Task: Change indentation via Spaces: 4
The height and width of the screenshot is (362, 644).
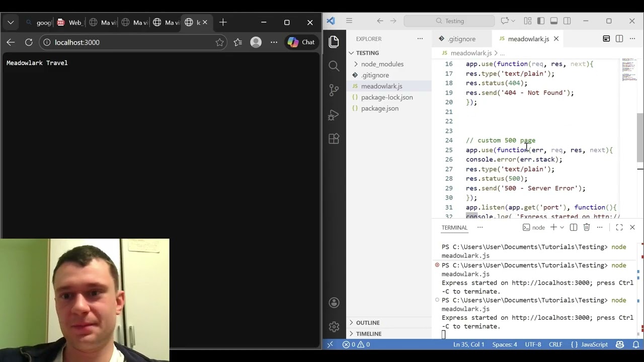Action: tap(505, 344)
